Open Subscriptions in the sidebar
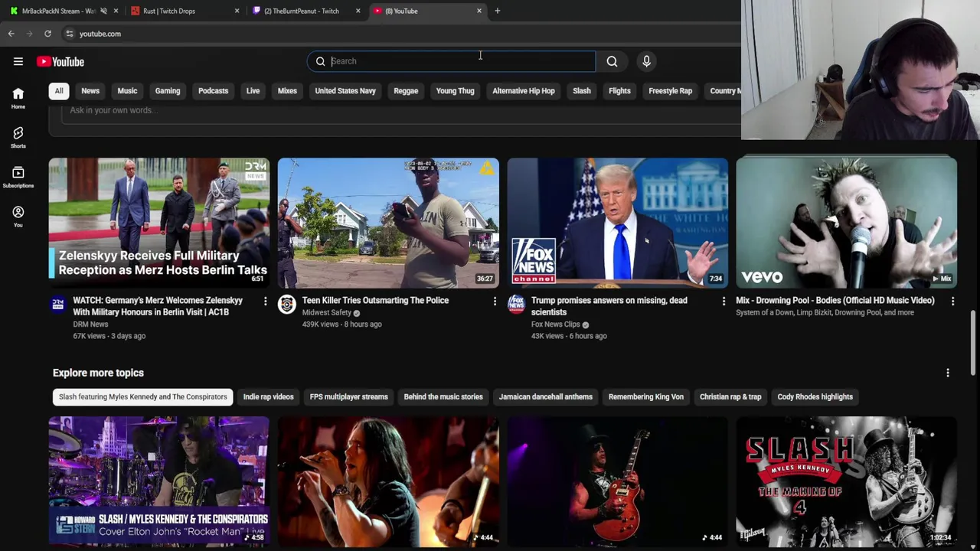The width and height of the screenshot is (980, 551). click(x=18, y=178)
